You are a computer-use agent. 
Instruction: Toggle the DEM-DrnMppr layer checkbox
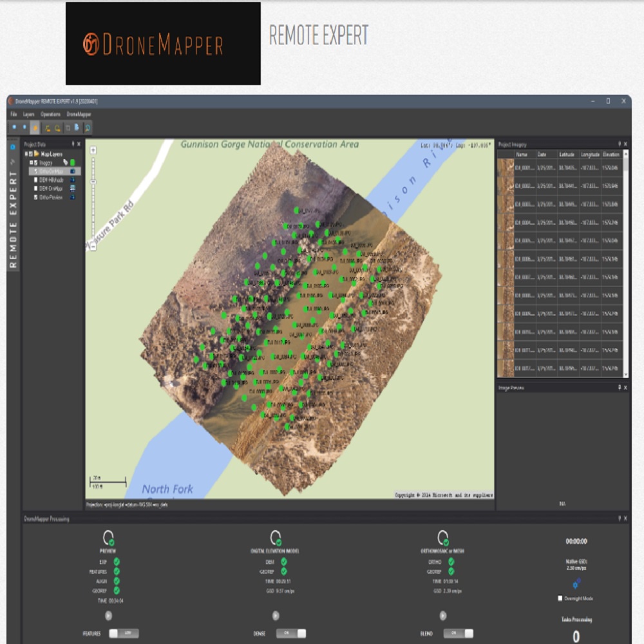pos(35,189)
